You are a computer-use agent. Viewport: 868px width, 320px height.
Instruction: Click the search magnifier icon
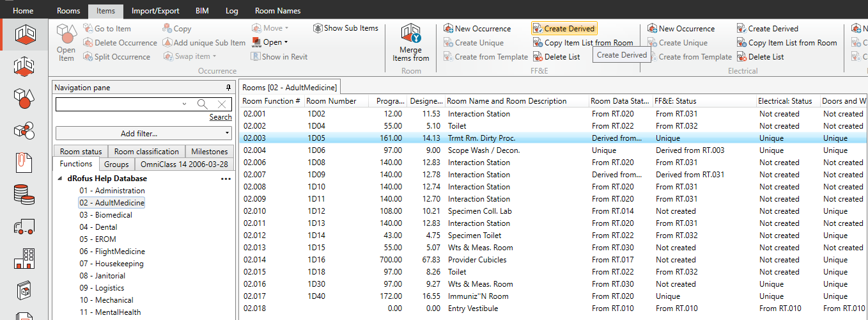point(202,104)
